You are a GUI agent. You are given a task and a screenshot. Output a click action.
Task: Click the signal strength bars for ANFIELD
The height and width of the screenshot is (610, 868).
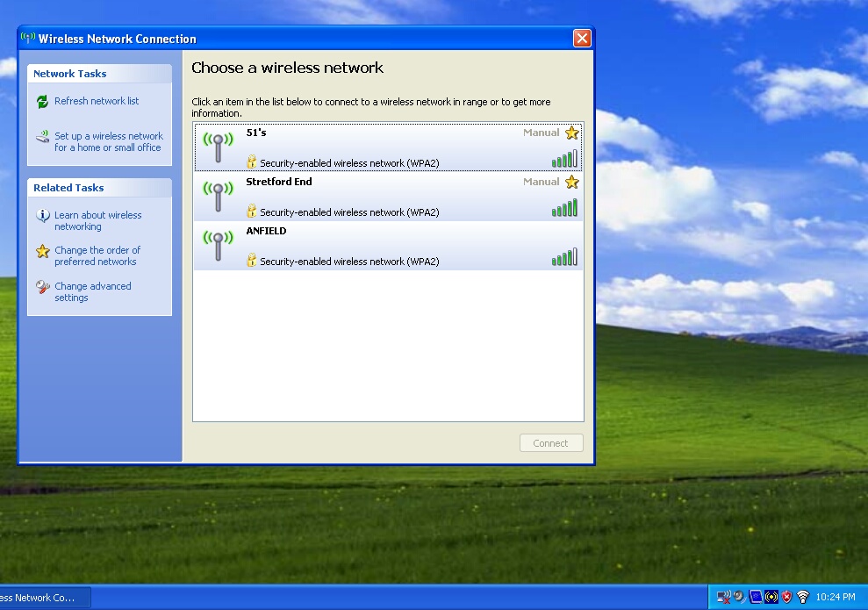point(564,257)
